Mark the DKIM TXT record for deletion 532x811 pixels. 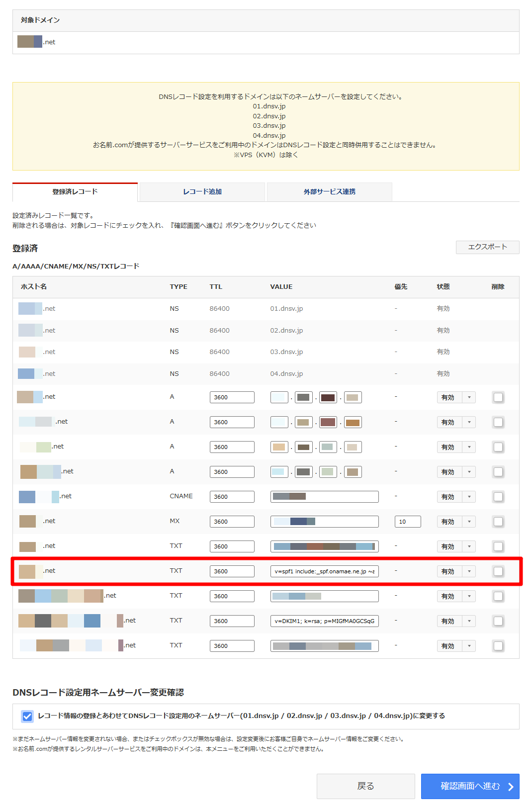[498, 621]
